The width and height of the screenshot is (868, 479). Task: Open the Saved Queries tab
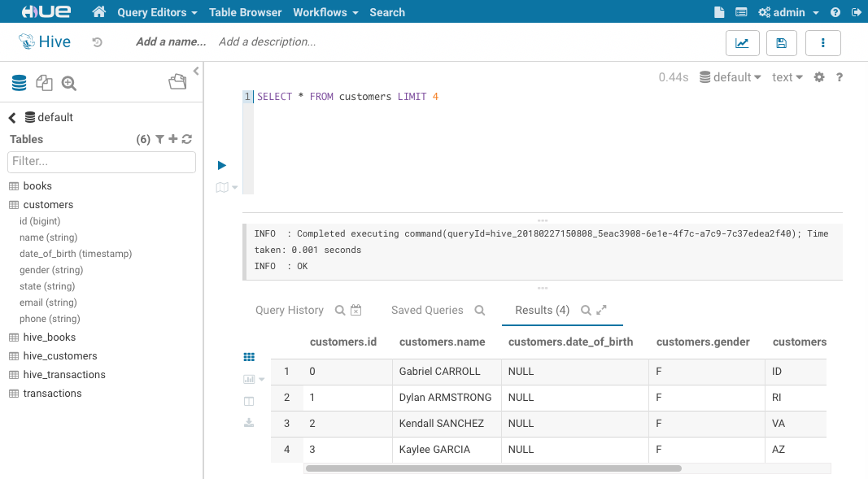pyautogui.click(x=427, y=310)
